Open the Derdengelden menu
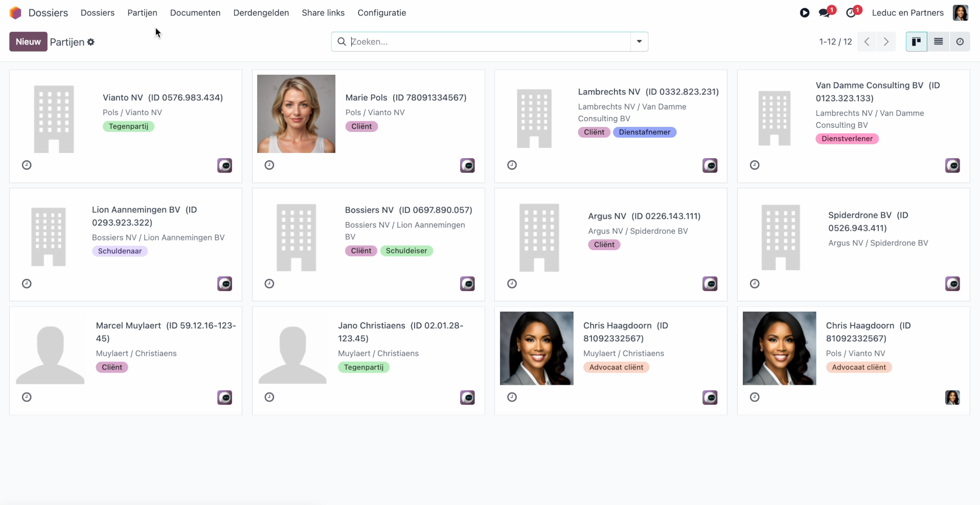 261,13
